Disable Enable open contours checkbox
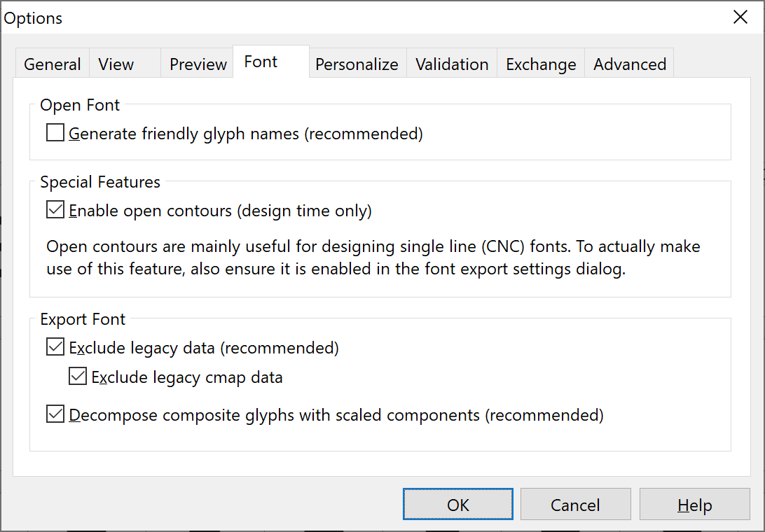This screenshot has width=765, height=532. tap(55, 210)
